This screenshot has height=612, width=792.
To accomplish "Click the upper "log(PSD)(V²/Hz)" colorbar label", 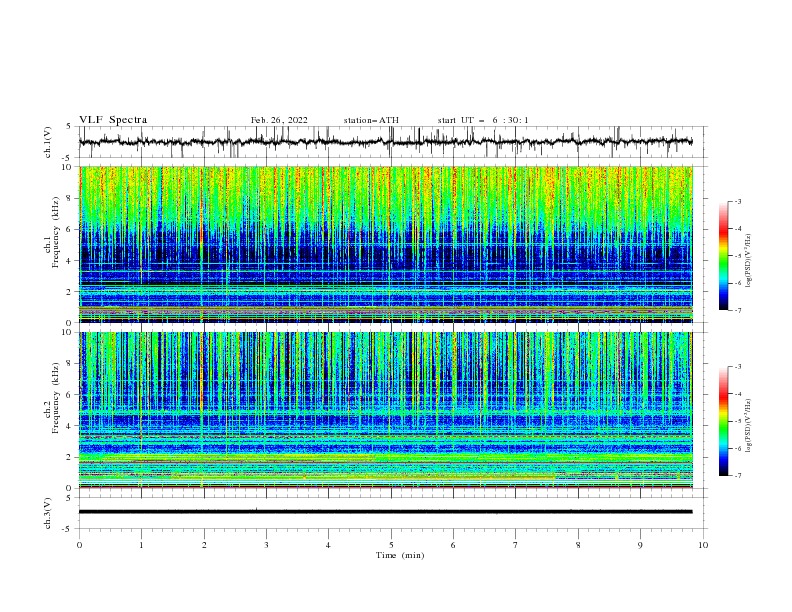I will pyautogui.click(x=749, y=261).
